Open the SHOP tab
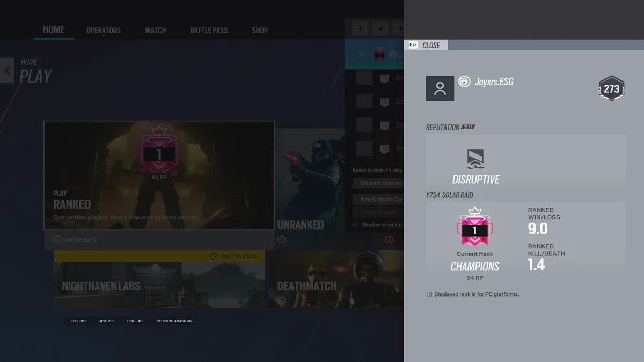 (x=260, y=31)
